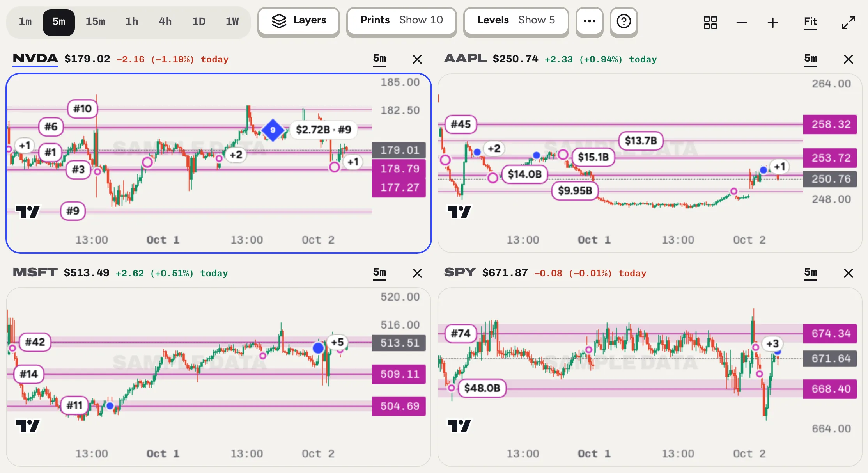Close the SPY chart panel
This screenshot has height=473, width=868.
point(848,273)
